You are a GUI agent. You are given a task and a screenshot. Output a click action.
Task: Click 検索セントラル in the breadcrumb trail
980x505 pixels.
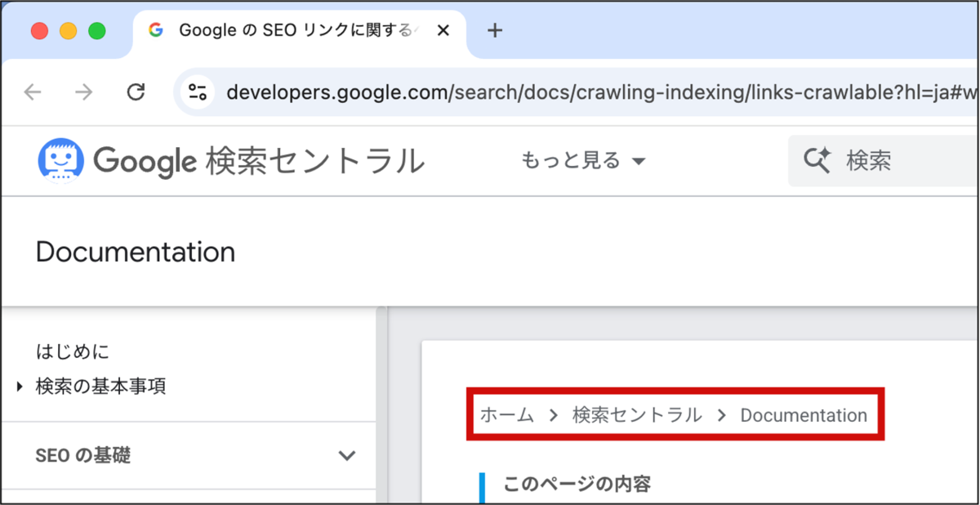click(638, 415)
